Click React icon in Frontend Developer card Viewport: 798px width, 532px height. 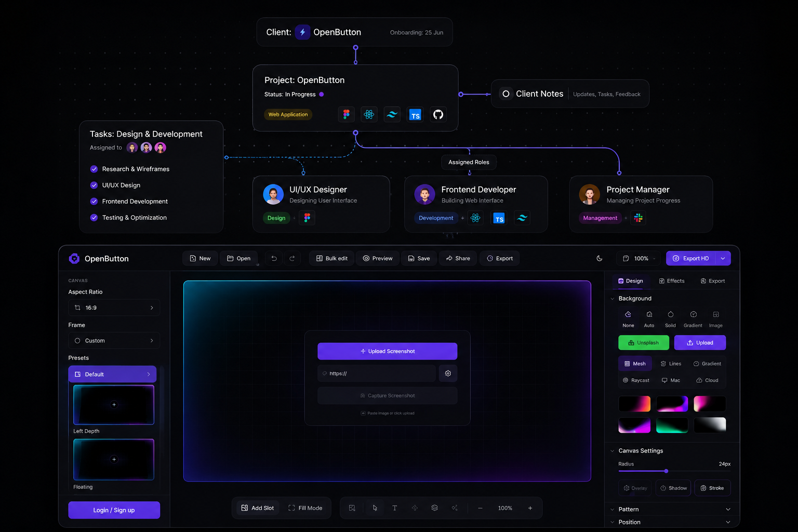pyautogui.click(x=475, y=218)
